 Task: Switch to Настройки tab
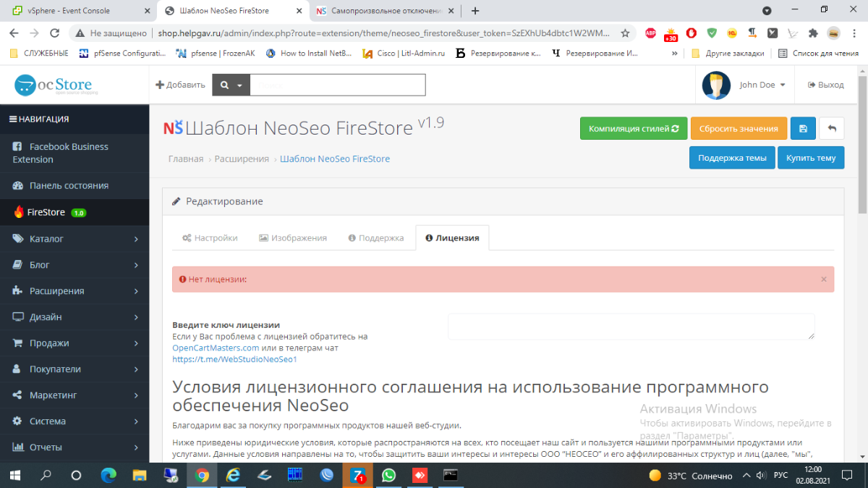(x=210, y=237)
